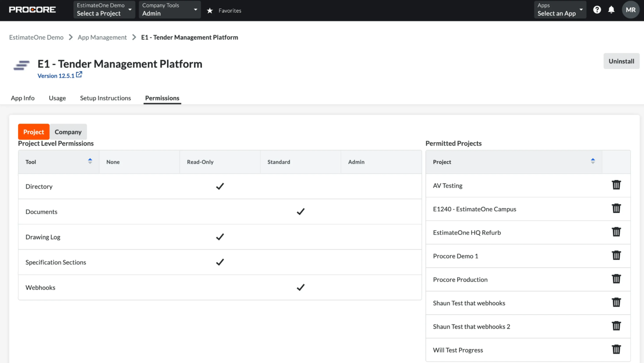
Task: Click the Directory tool row label
Action: [x=39, y=186]
